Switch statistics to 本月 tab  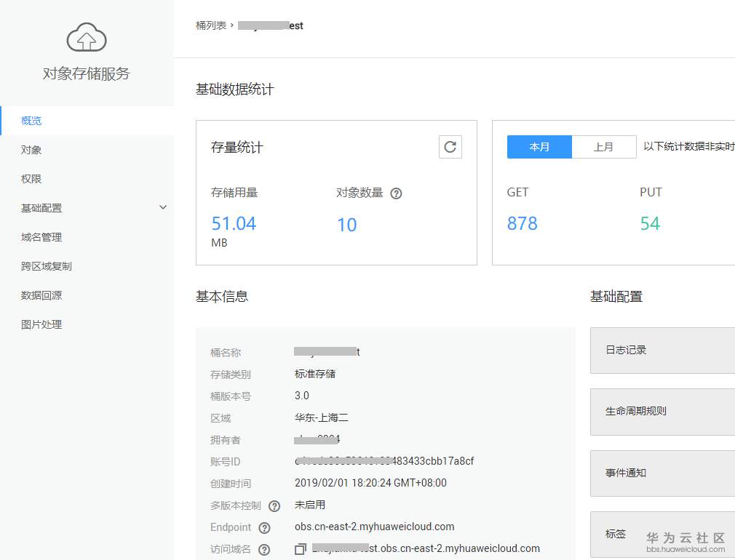tap(539, 147)
